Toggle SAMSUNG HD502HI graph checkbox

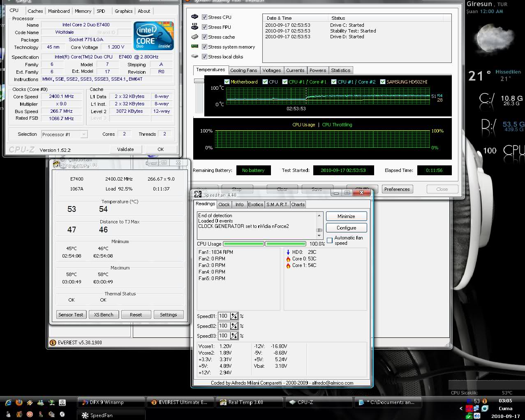pyautogui.click(x=383, y=81)
